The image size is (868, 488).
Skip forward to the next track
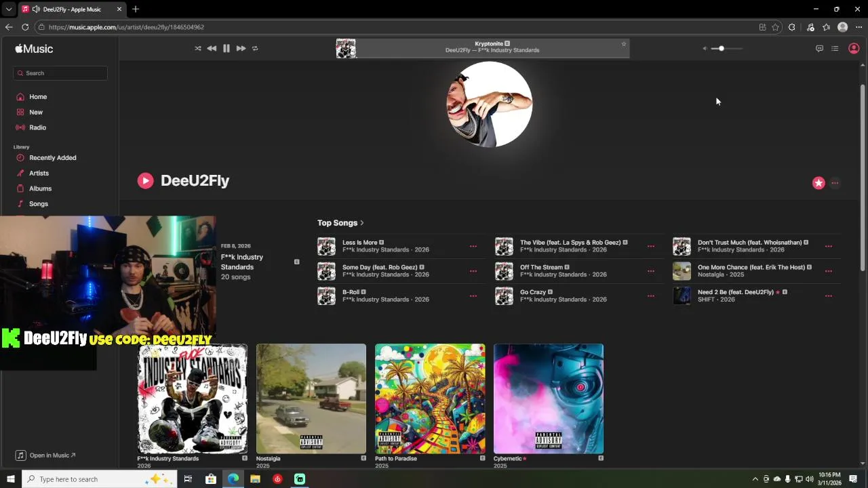tap(241, 48)
